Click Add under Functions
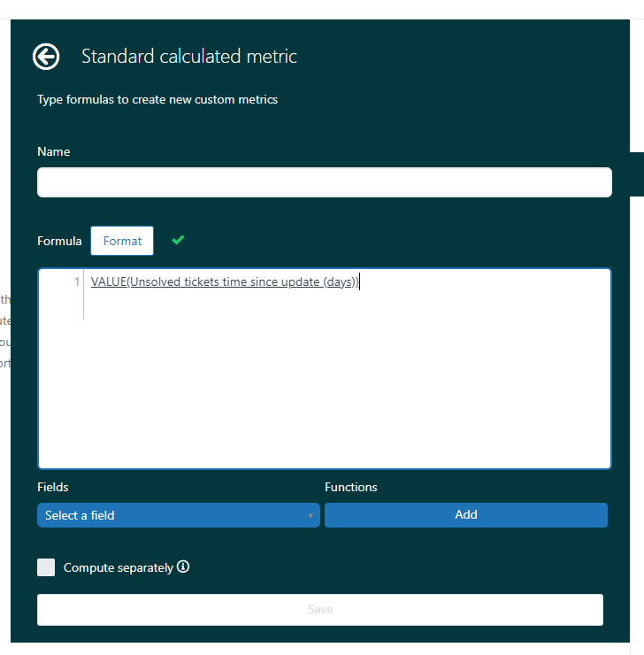The width and height of the screenshot is (644, 655). pos(465,515)
